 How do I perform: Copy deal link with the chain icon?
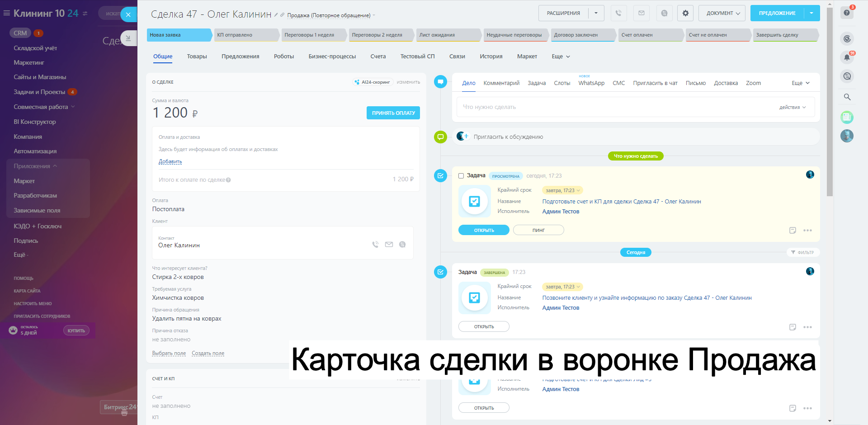pyautogui.click(x=282, y=15)
